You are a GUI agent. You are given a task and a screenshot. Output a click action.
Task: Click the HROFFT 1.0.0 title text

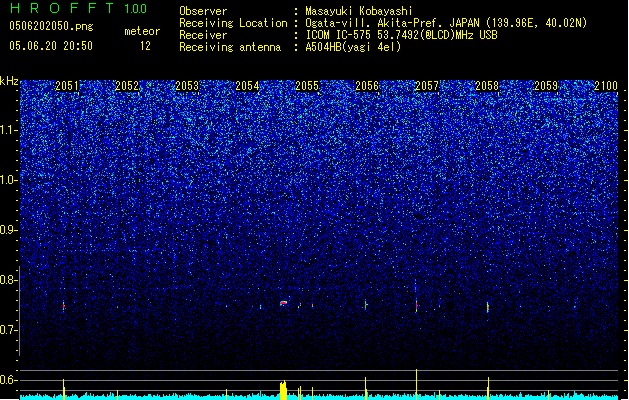(78, 8)
